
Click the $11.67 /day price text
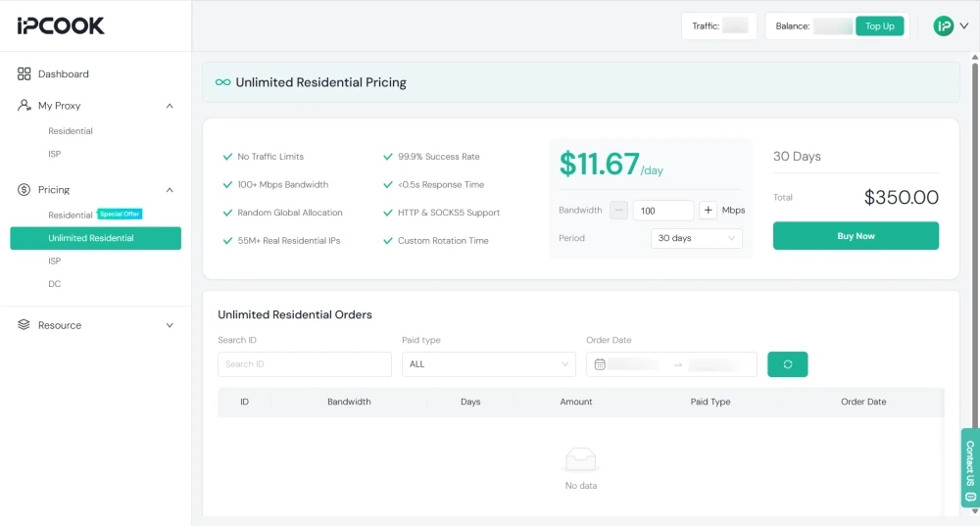[x=611, y=165]
